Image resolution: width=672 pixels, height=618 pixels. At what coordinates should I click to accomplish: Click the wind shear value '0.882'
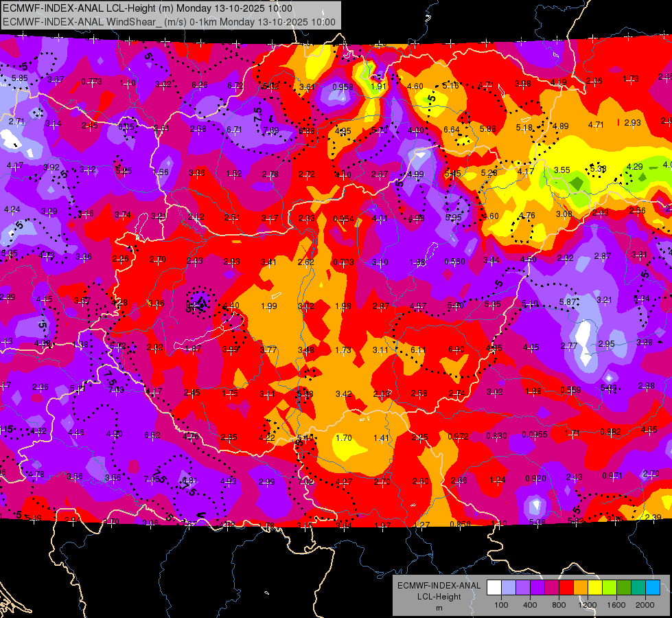click(610, 432)
